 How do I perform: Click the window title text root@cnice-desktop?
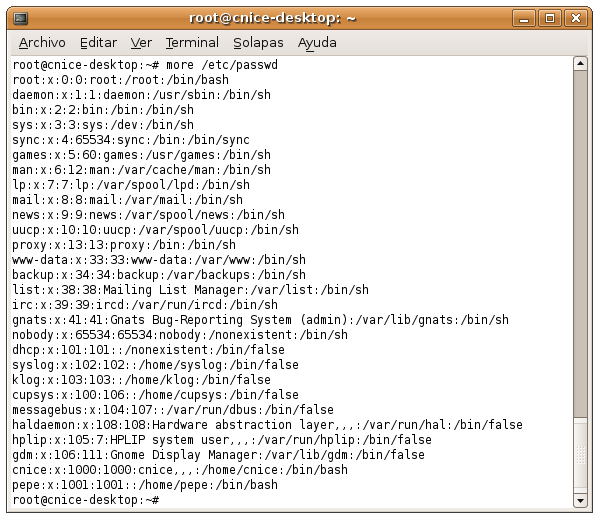[273, 18]
